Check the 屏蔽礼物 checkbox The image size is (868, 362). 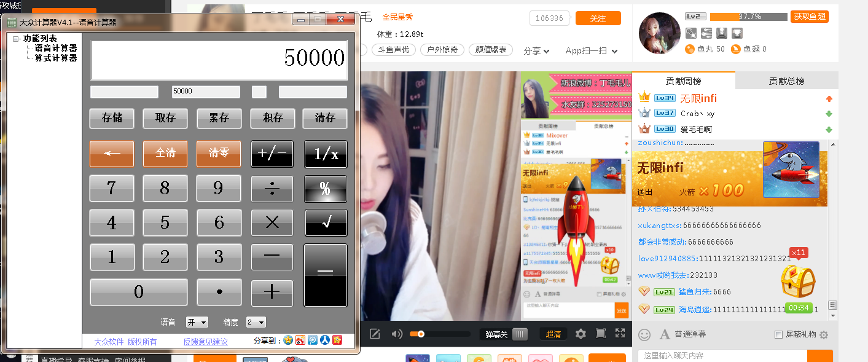tap(779, 335)
